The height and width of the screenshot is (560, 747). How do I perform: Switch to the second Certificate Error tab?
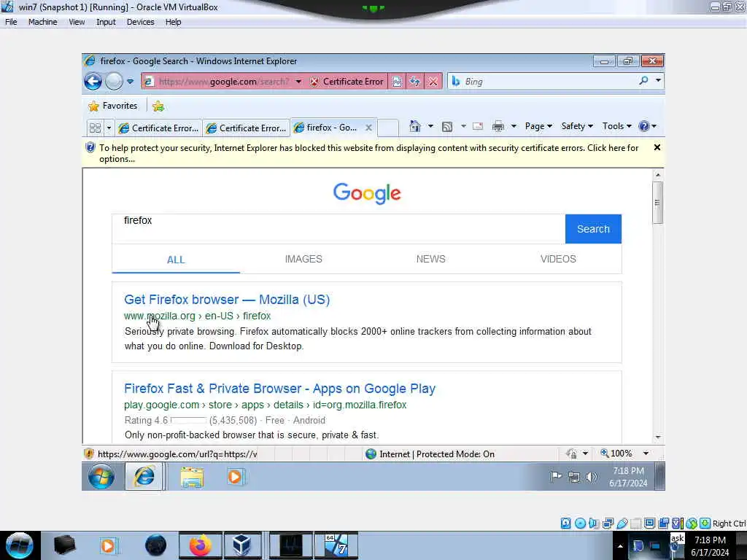click(246, 128)
